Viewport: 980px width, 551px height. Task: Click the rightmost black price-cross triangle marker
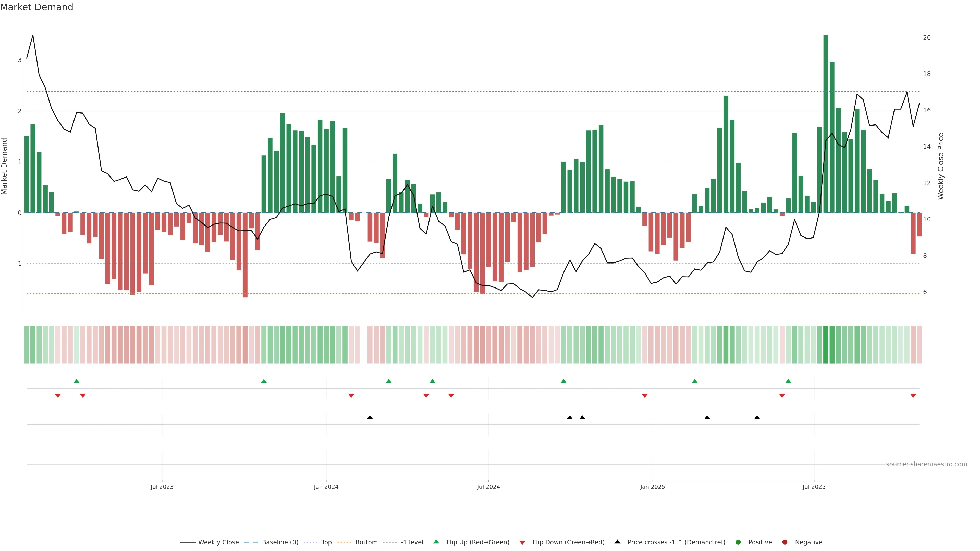point(757,418)
